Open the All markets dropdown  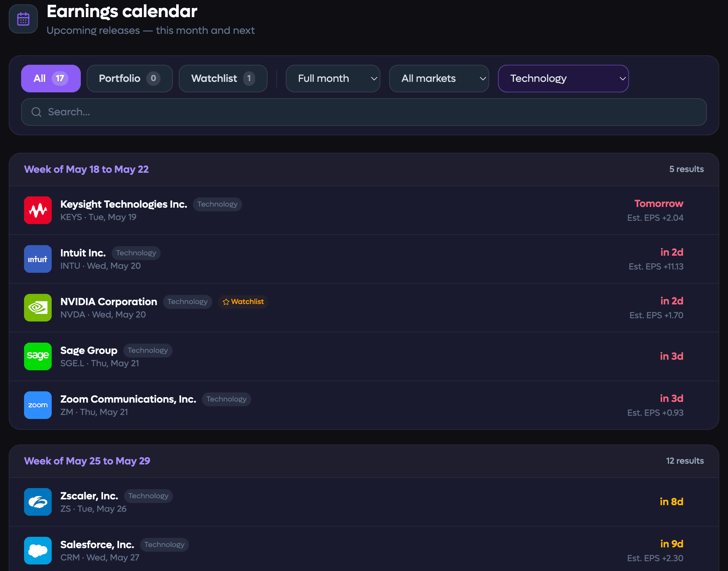click(x=439, y=79)
